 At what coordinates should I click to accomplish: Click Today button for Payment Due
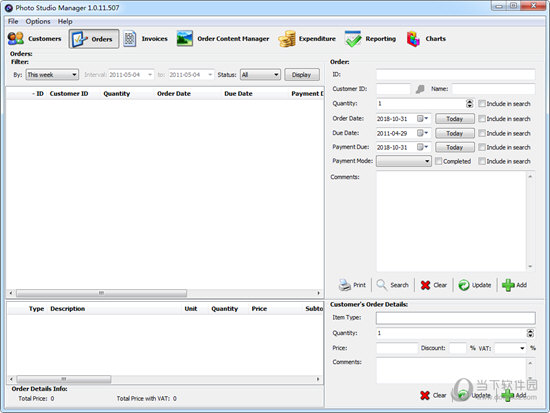pyautogui.click(x=455, y=147)
